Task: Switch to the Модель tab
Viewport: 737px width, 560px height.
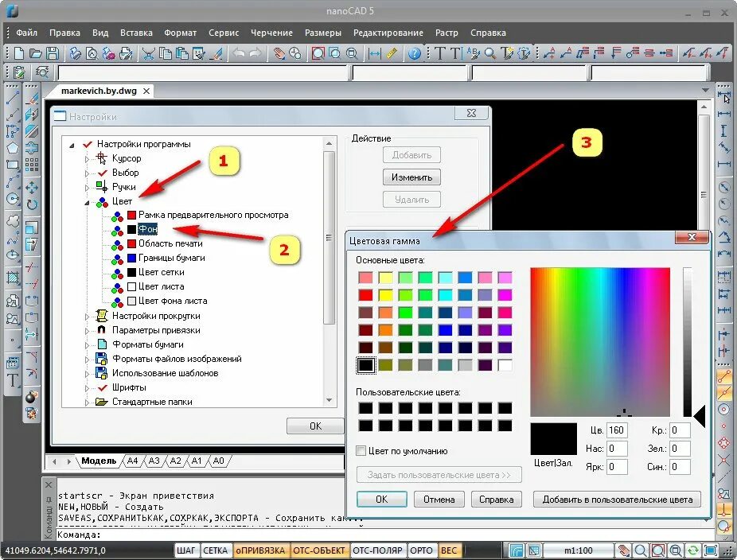Action: [x=99, y=461]
